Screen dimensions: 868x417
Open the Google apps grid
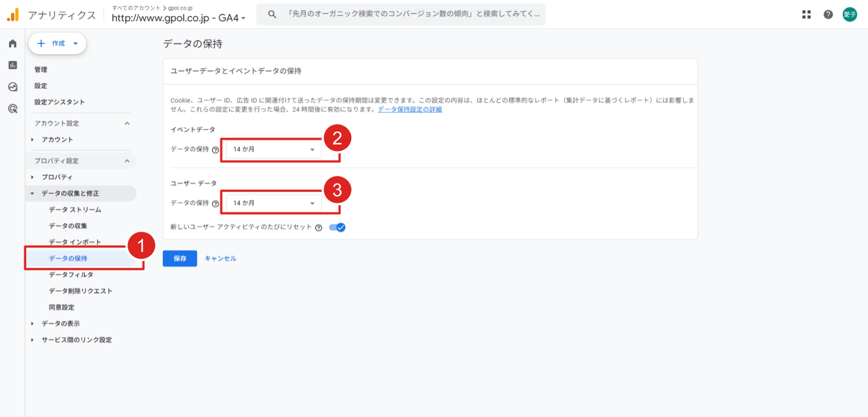click(x=806, y=14)
